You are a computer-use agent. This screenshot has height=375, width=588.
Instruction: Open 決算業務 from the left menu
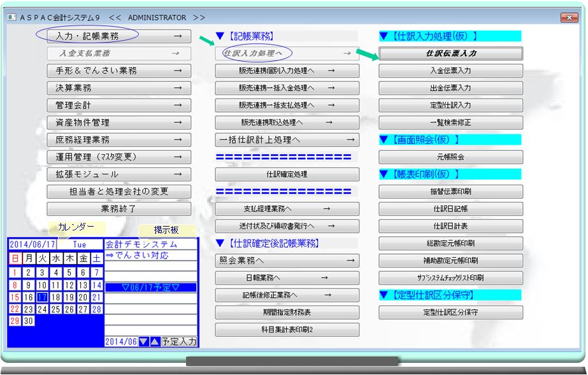pyautogui.click(x=119, y=88)
